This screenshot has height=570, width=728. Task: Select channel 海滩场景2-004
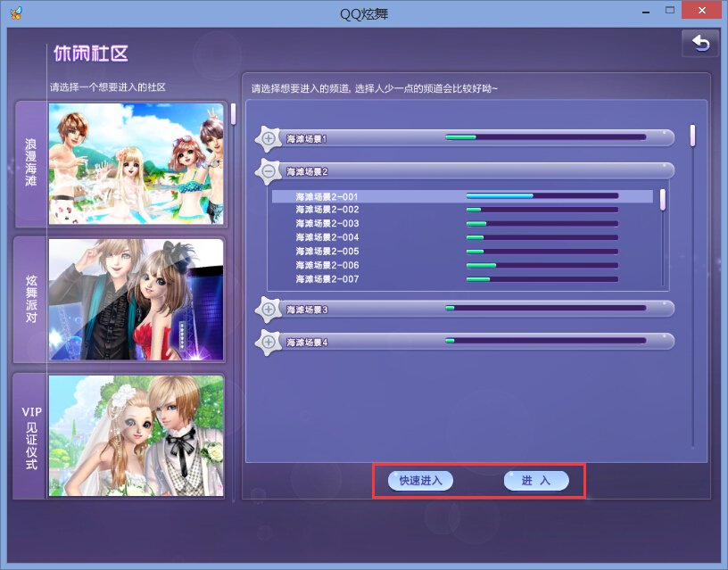[462, 237]
